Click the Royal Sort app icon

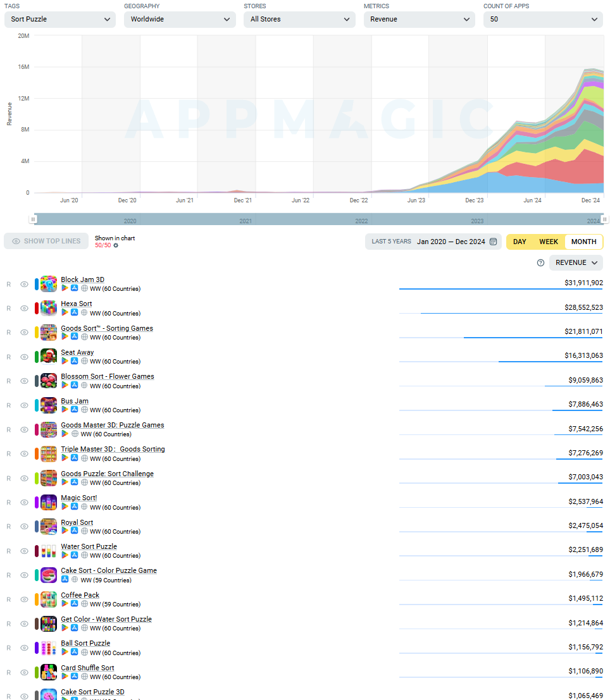pos(49,526)
